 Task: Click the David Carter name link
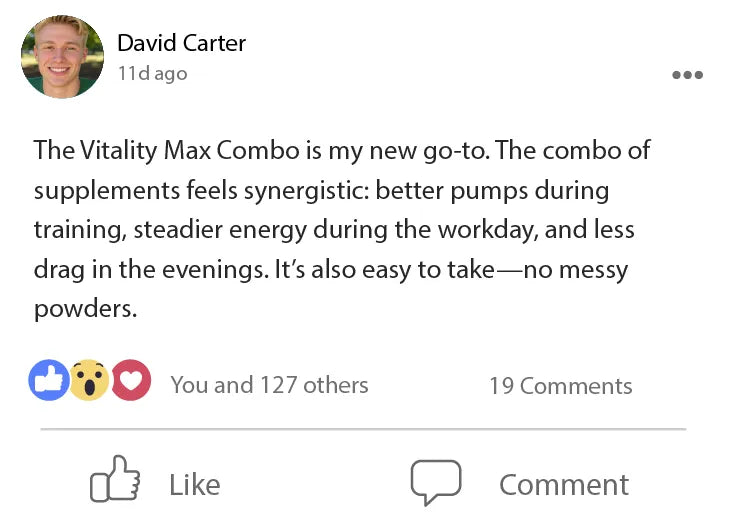(x=181, y=43)
